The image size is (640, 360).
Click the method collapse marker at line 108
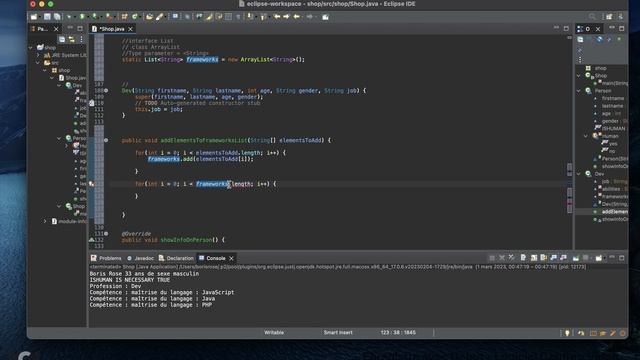click(106, 91)
